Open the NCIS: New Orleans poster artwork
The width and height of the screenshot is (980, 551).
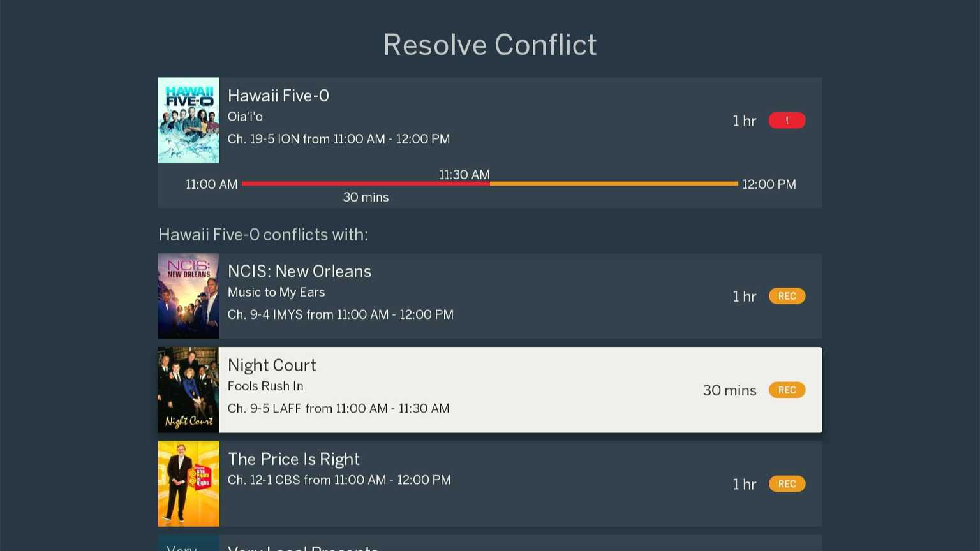click(x=188, y=295)
